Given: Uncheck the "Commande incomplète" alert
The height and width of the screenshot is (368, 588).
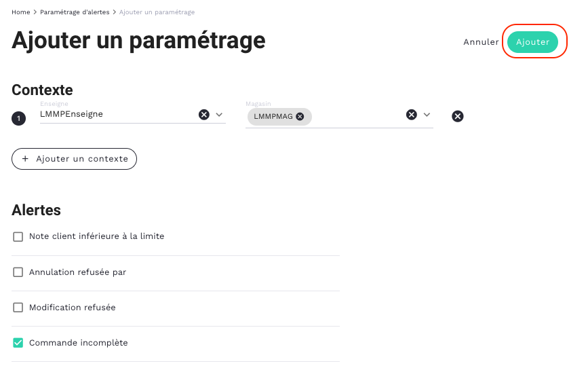Looking at the screenshot, I should [18, 343].
